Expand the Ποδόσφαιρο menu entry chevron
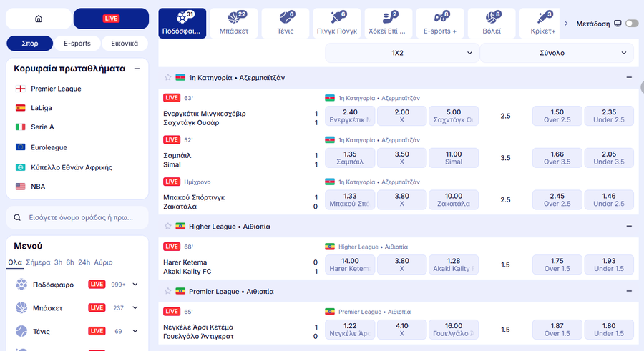644x351 pixels. click(x=135, y=285)
